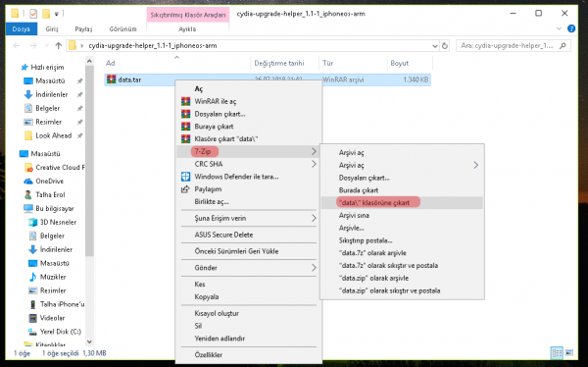Sort by the Boyut column header

click(x=410, y=63)
